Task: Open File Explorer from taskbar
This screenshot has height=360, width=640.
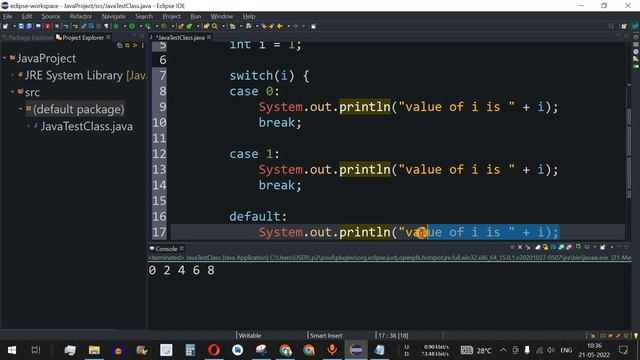Action: pyautogui.click(x=94, y=350)
